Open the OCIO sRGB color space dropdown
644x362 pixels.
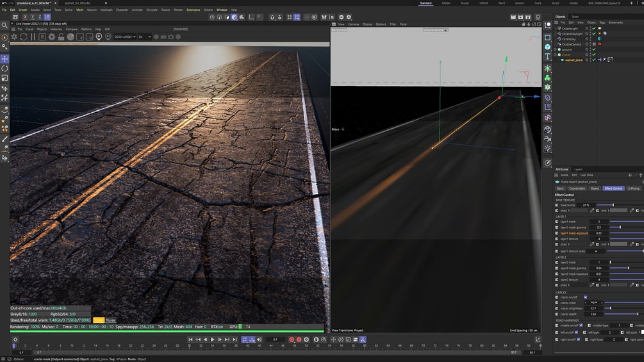(x=124, y=37)
